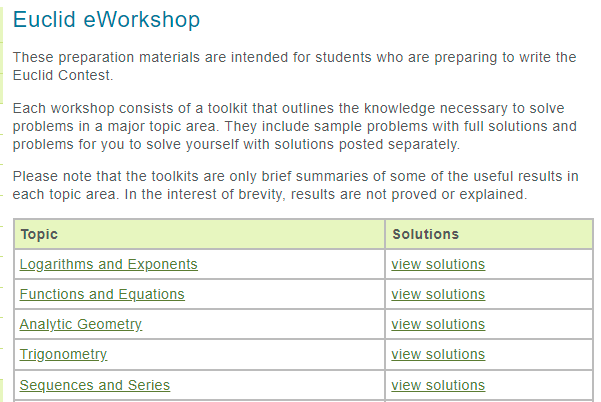
Task: View solutions for Sequences and Series
Action: 438,385
